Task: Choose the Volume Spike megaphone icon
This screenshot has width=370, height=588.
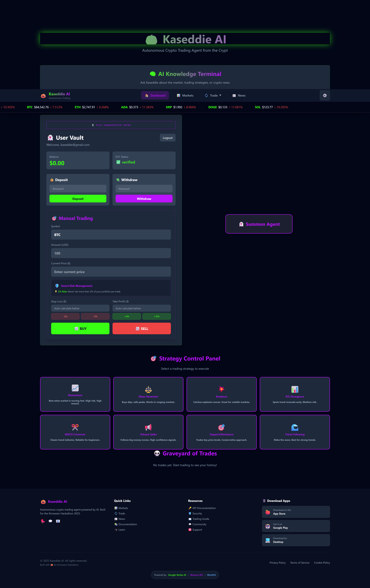Action: [x=148, y=427]
